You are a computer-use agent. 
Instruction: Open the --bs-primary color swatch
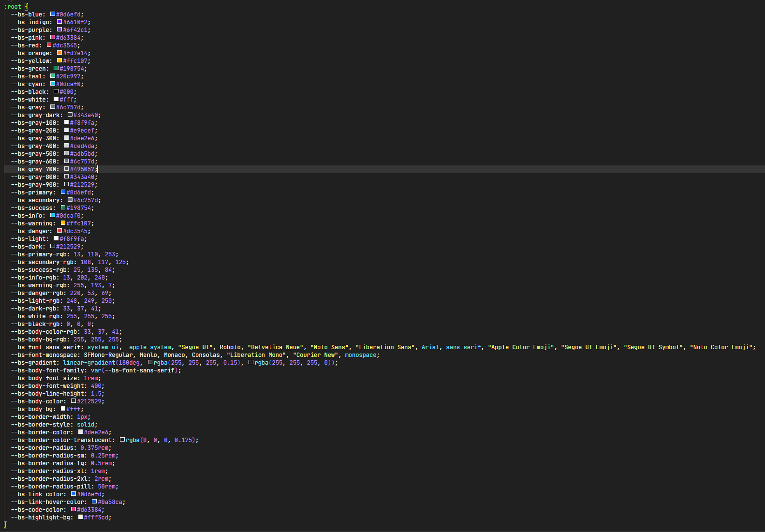click(x=63, y=192)
